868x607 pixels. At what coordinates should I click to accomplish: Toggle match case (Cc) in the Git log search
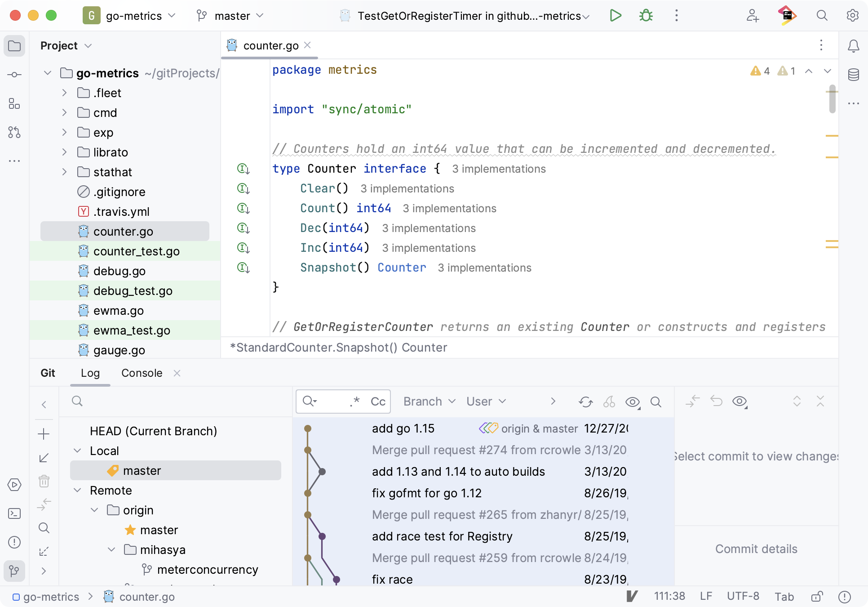(x=379, y=402)
